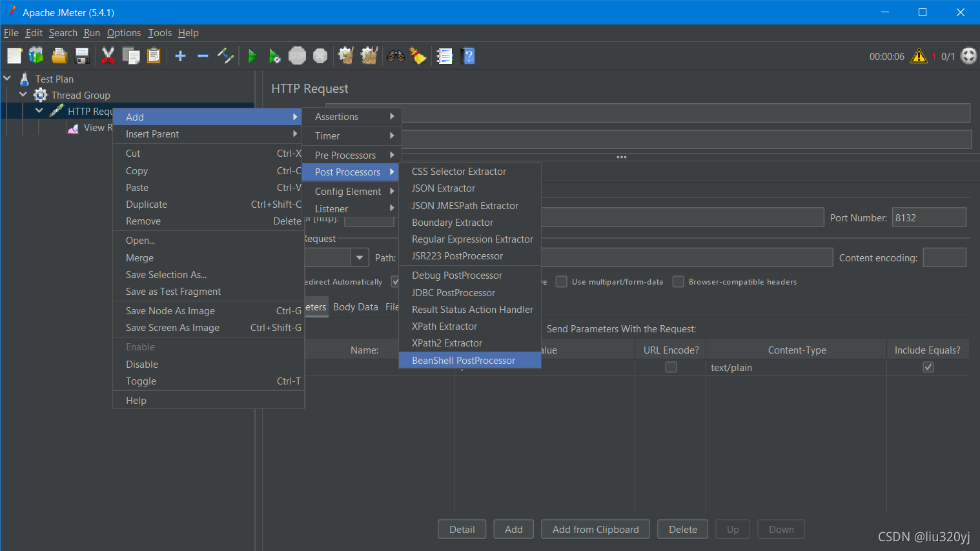Viewport: 980px width, 551px height.
Task: Click the Up button
Action: [x=733, y=530]
